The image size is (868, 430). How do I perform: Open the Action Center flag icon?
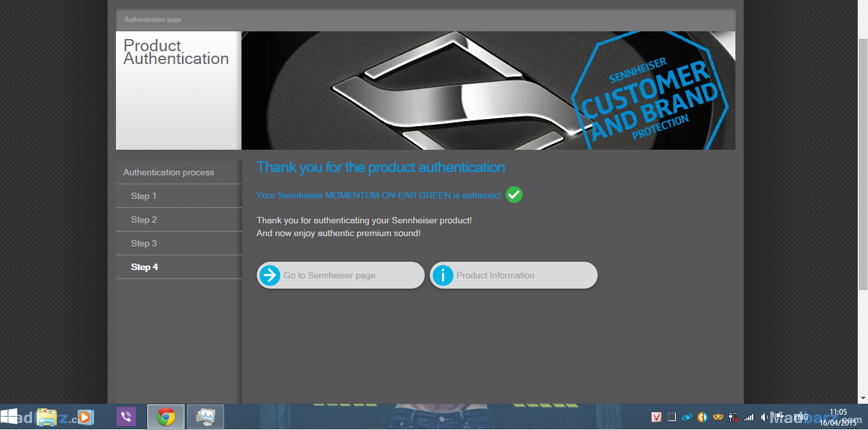(x=780, y=417)
